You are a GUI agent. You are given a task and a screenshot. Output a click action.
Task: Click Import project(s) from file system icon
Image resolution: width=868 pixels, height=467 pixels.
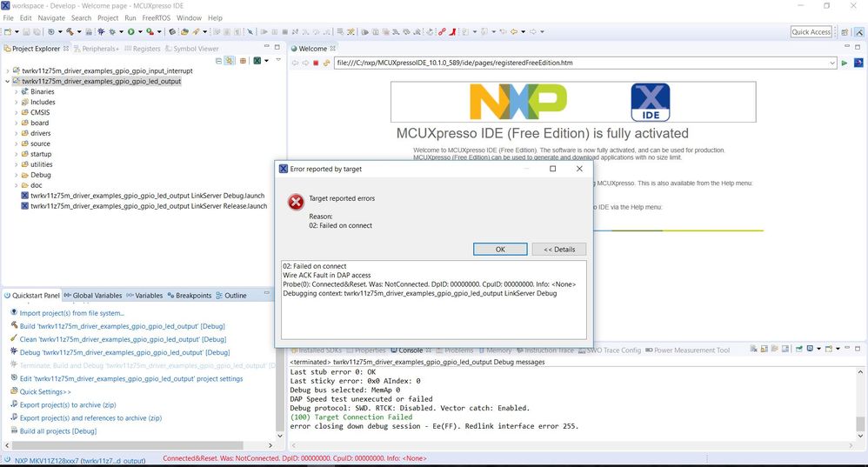pyautogui.click(x=15, y=312)
